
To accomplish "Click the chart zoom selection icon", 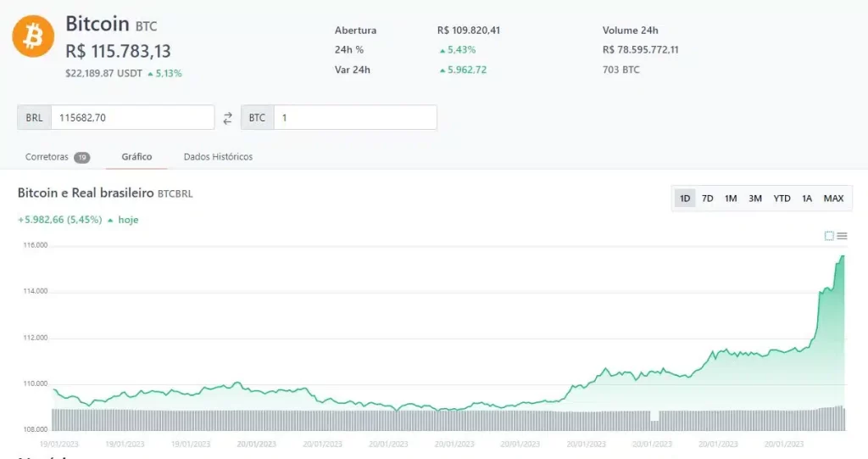I will click(829, 236).
